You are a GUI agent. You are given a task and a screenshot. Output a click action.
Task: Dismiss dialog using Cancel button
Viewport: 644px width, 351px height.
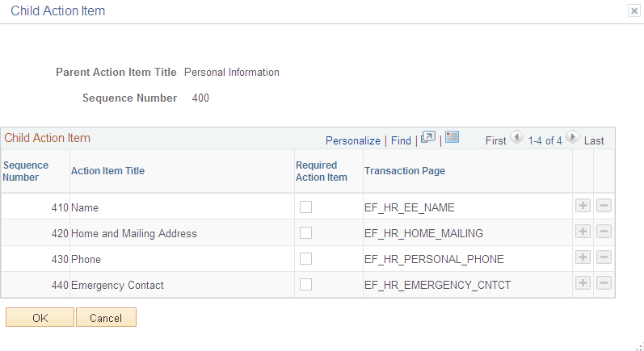click(x=106, y=317)
